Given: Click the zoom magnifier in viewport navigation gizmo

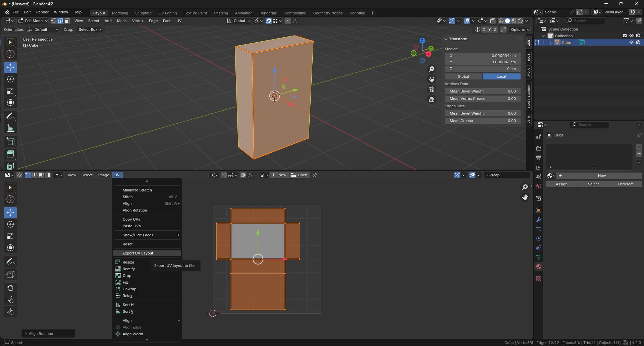Looking at the screenshot, I should (x=432, y=69).
